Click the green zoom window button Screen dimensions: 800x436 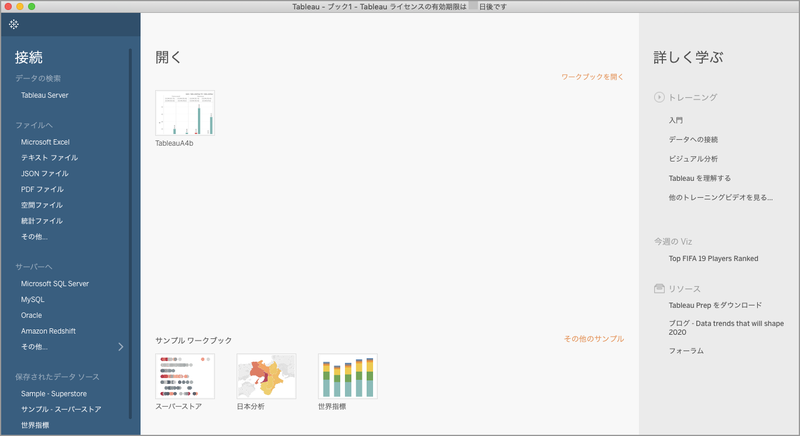(x=32, y=7)
